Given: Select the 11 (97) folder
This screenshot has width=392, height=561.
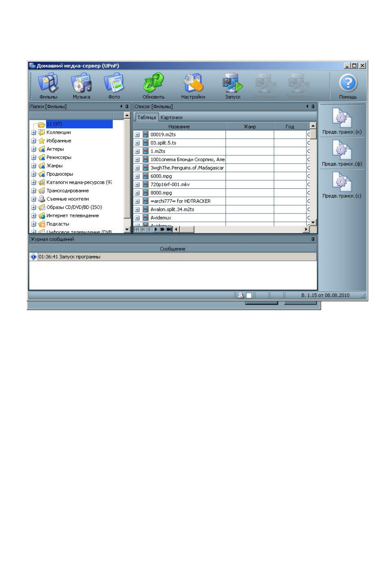Looking at the screenshot, I should [79, 124].
